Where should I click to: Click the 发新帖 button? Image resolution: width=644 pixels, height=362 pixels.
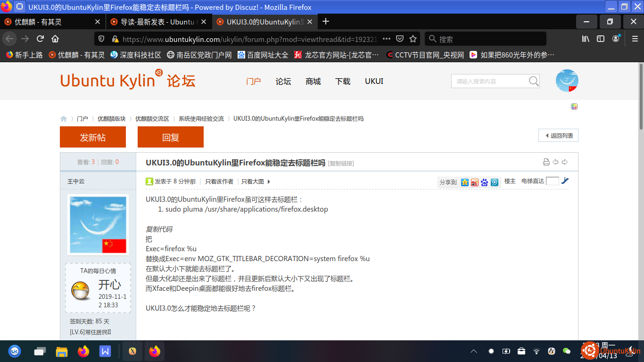(93, 137)
